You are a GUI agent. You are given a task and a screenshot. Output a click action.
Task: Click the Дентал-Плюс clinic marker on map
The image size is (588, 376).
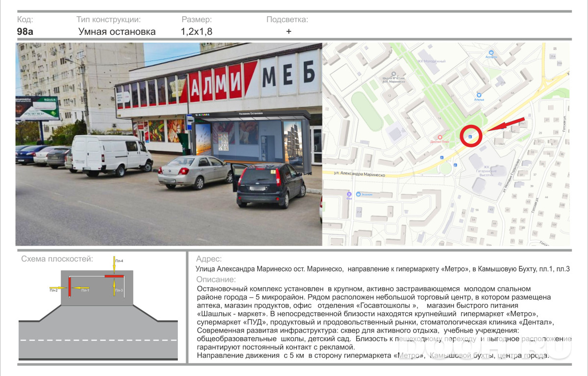(x=440, y=137)
